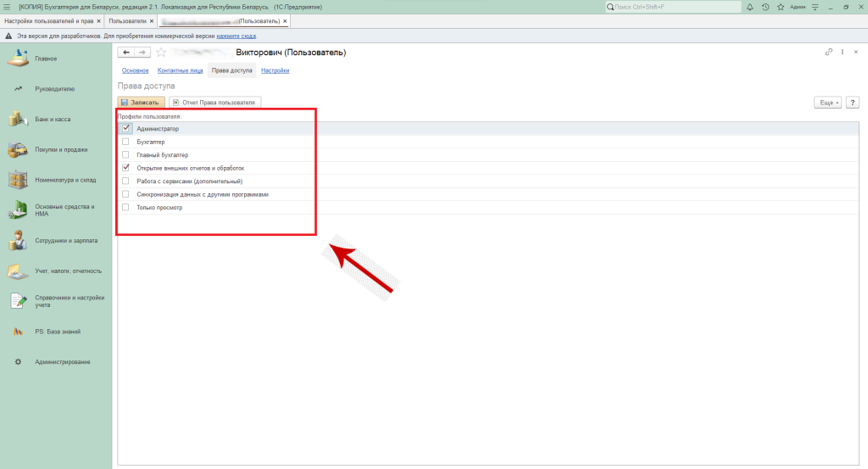
Task: Open the service settings menu next to Админ
Action: point(815,7)
